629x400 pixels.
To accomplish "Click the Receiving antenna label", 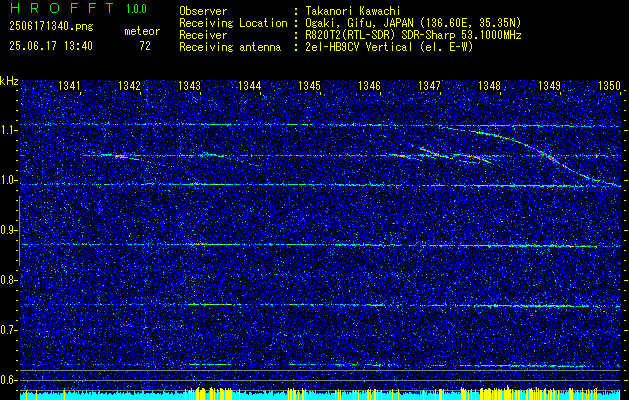I will tap(230, 47).
